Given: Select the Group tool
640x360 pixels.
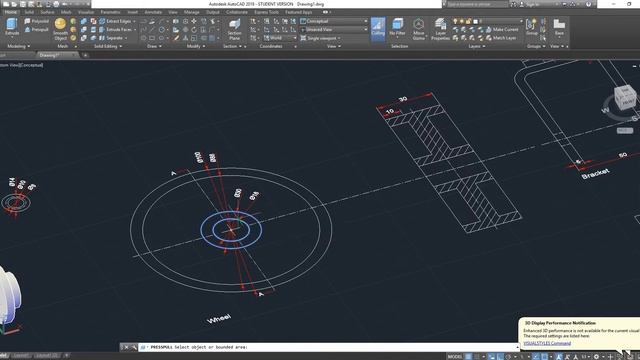Looking at the screenshot, I should click(531, 27).
